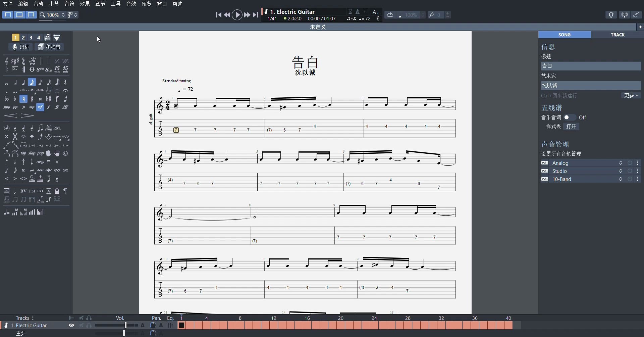The image size is (644, 337).
Task: Add a trill ornament
Action: click(x=23, y=170)
